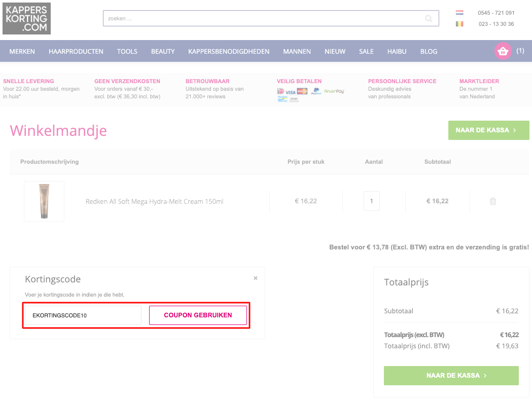Click the € 19,63 total amount

[x=507, y=346]
